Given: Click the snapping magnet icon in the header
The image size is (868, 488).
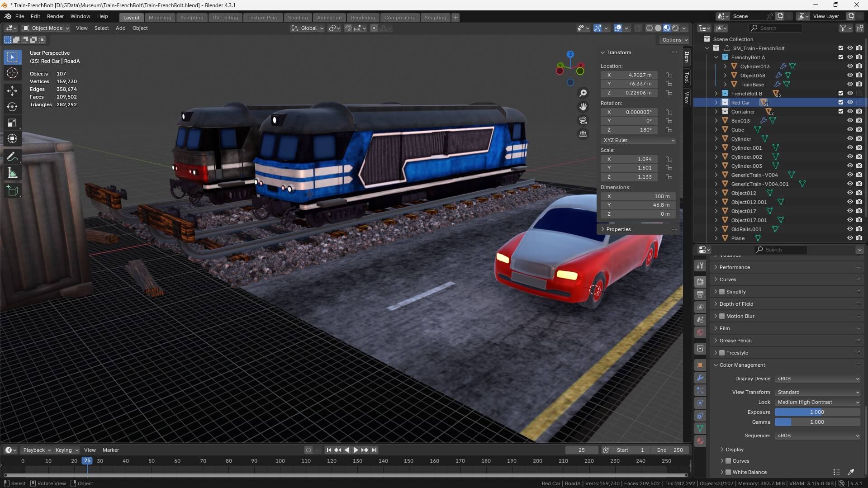Looking at the screenshot, I should pos(348,28).
